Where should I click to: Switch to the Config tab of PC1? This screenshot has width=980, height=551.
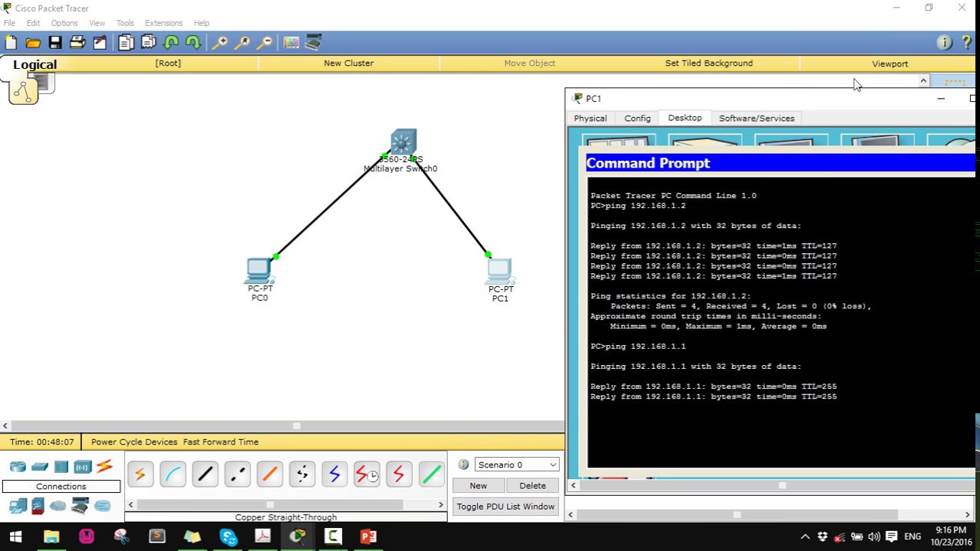point(637,118)
